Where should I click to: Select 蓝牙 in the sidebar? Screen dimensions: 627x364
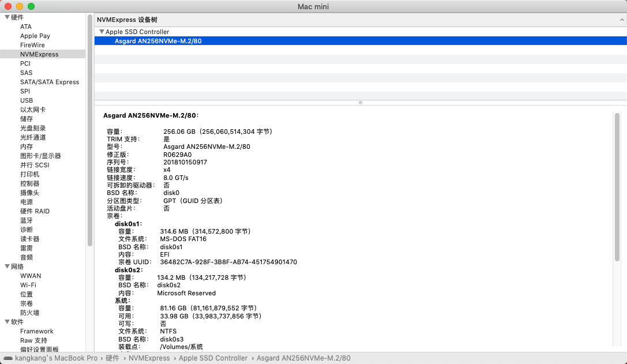pos(27,220)
